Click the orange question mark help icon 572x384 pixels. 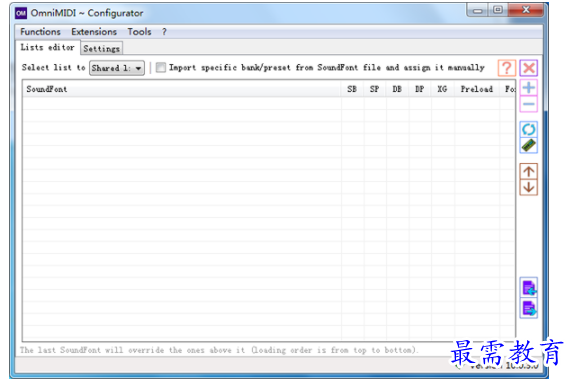pyautogui.click(x=507, y=68)
